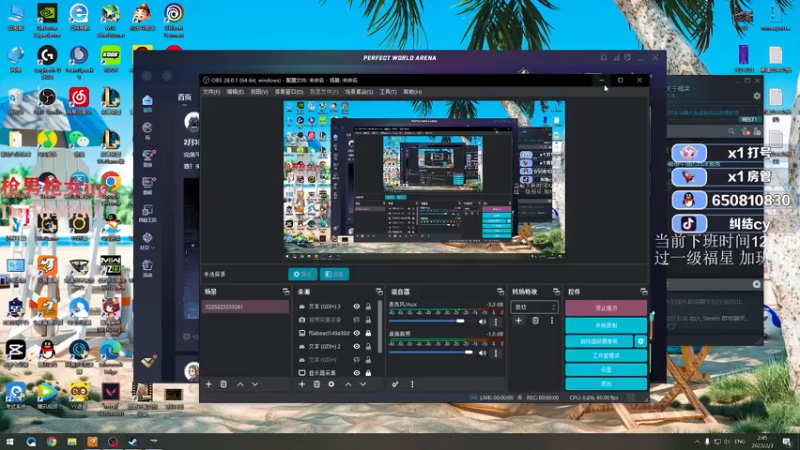
Task: Move the selected source up with the chevron
Action: (348, 384)
